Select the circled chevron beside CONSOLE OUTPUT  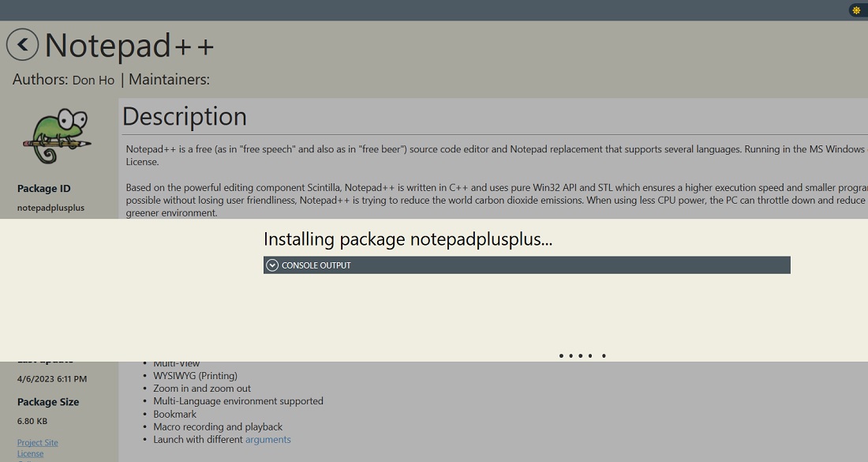(271, 265)
